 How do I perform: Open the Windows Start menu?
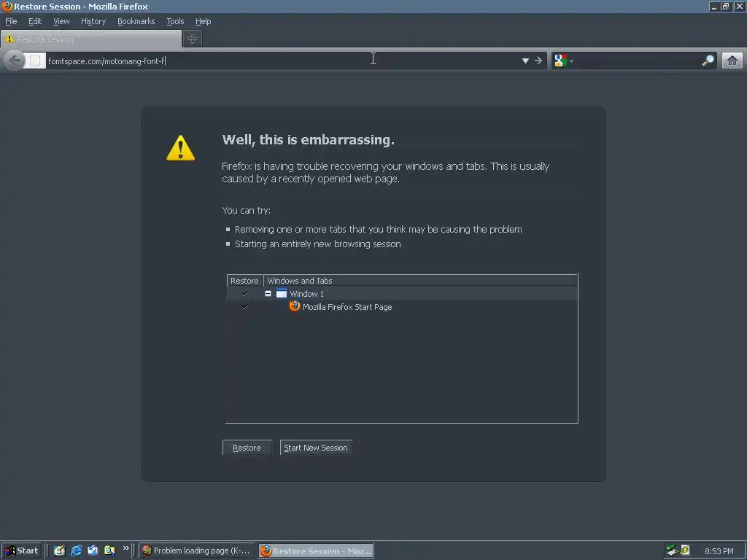pyautogui.click(x=21, y=551)
